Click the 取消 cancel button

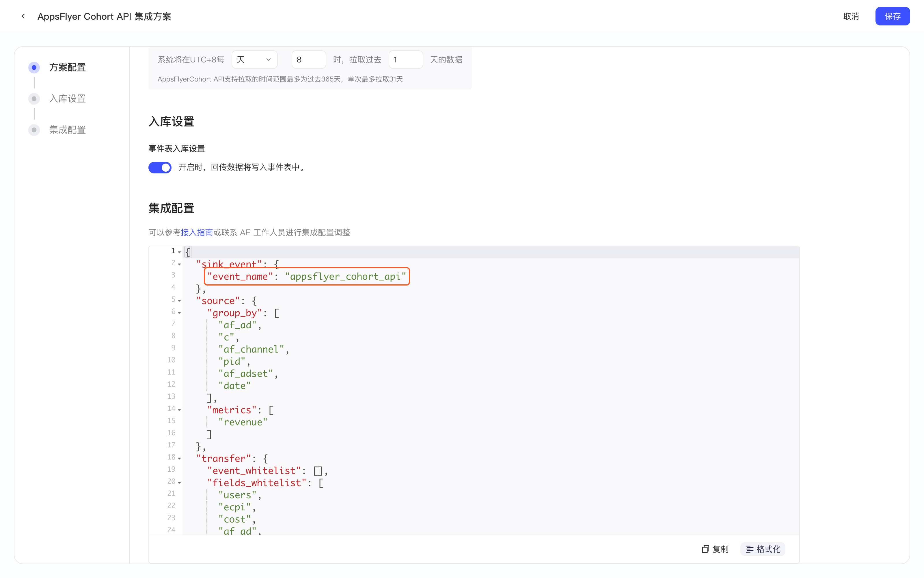coord(851,16)
